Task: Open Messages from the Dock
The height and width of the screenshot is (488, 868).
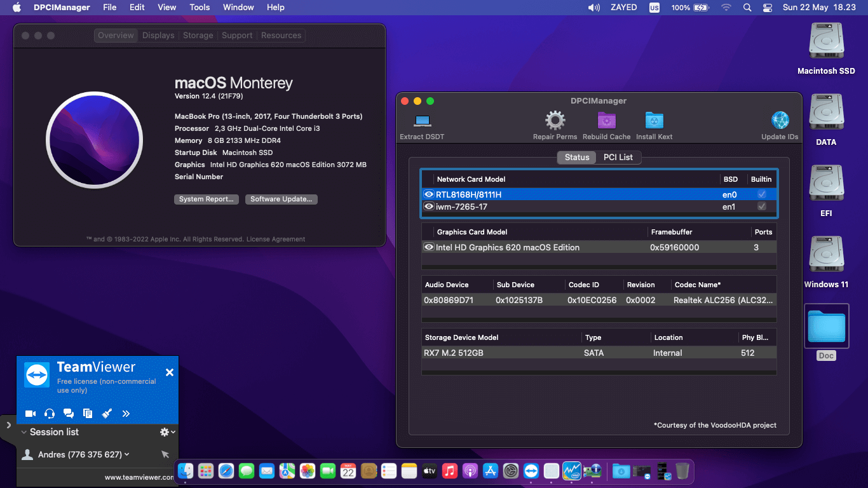Action: click(x=247, y=471)
